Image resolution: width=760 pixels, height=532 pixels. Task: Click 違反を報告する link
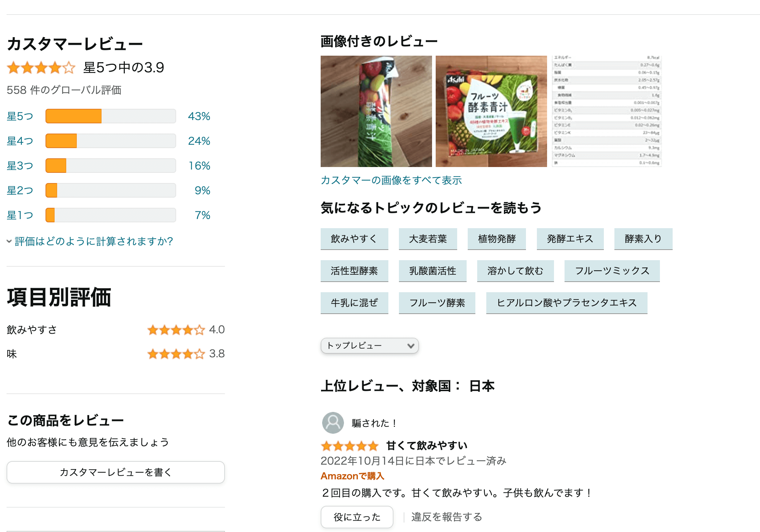pos(447,517)
